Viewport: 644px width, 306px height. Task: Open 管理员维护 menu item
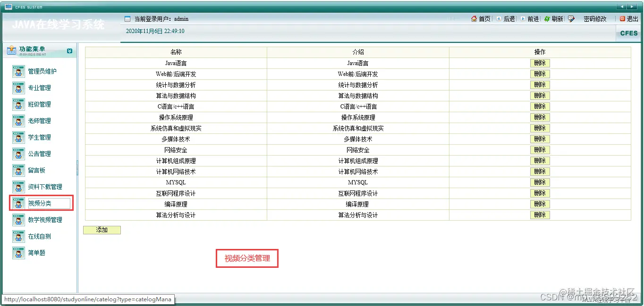[42, 71]
